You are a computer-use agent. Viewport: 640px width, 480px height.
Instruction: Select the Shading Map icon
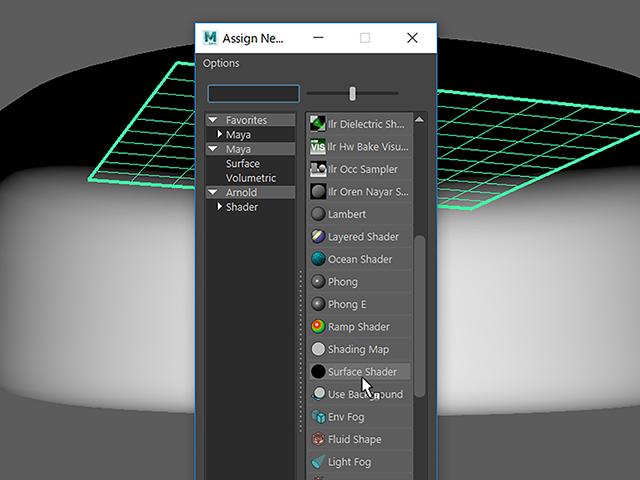click(318, 349)
